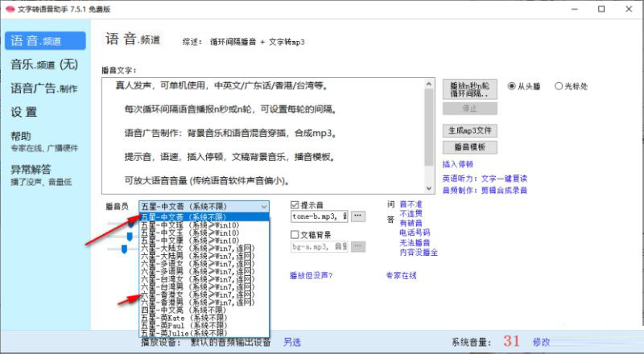
Task: Click the app icon in title bar
Action: click(x=10, y=9)
